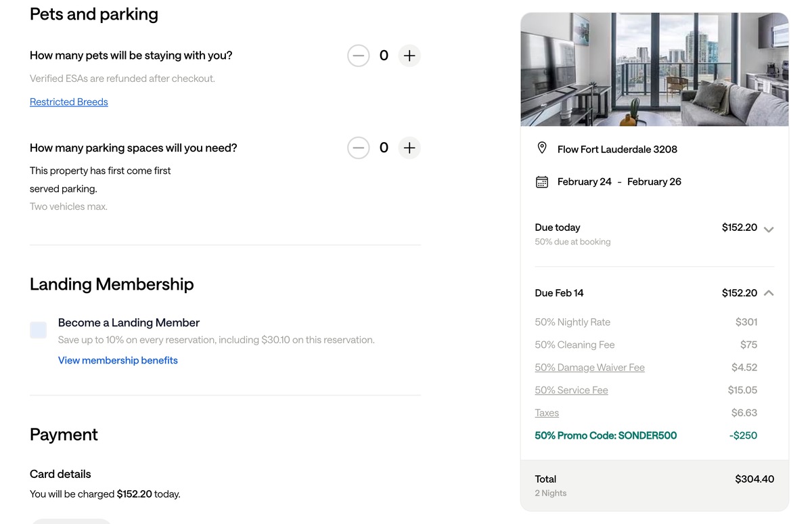
Task: Click the calendar icon beside dates
Action: (542, 181)
